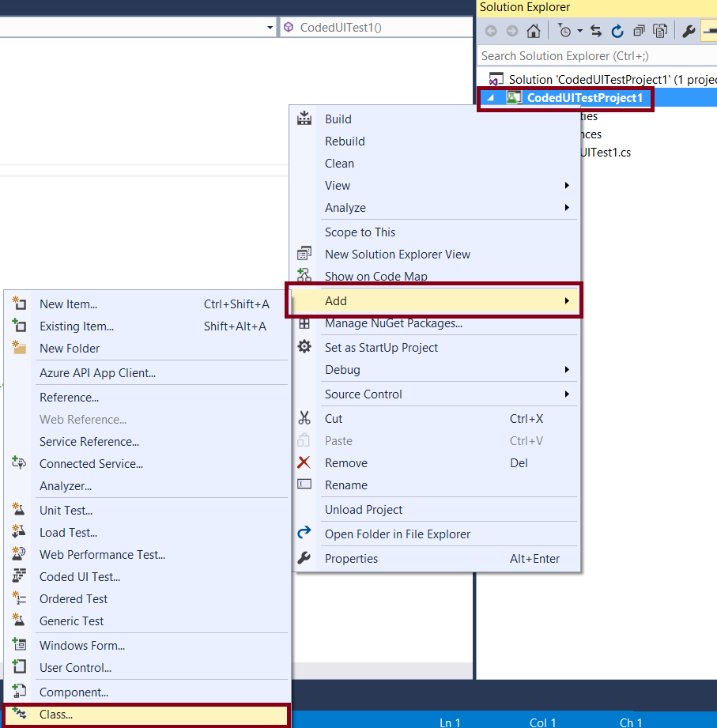This screenshot has height=728, width=717.
Task: Open Properties via the wrench icon
Action: 687,30
